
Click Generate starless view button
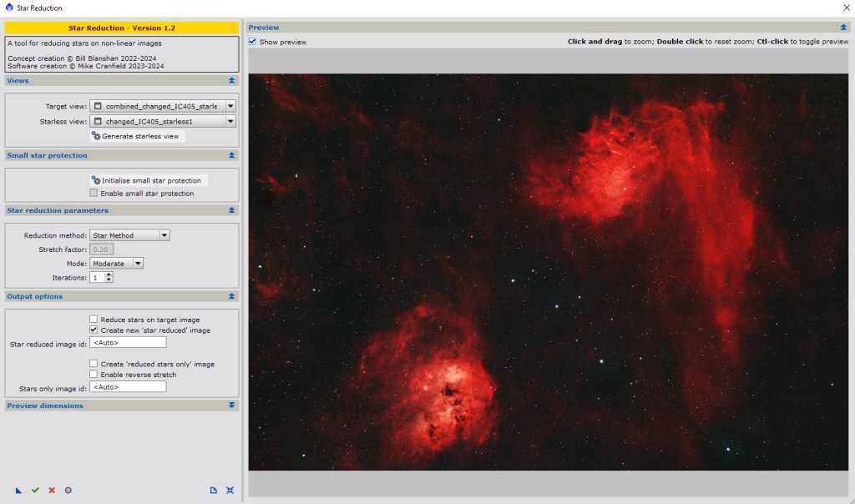click(137, 136)
